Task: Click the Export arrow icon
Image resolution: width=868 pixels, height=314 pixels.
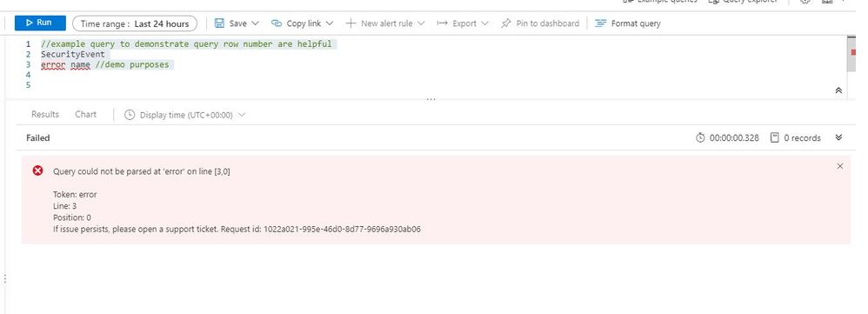Action: [x=442, y=23]
